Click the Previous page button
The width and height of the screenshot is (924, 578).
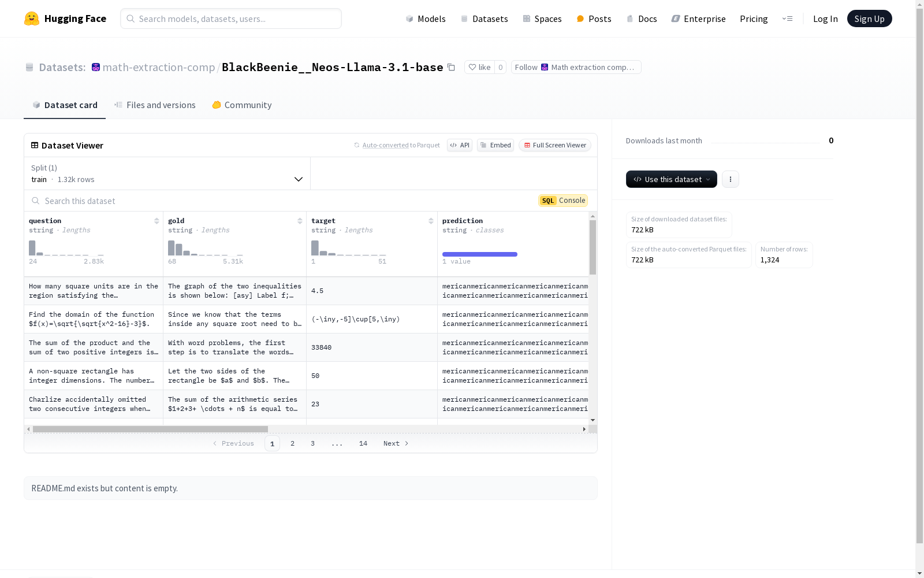click(233, 443)
